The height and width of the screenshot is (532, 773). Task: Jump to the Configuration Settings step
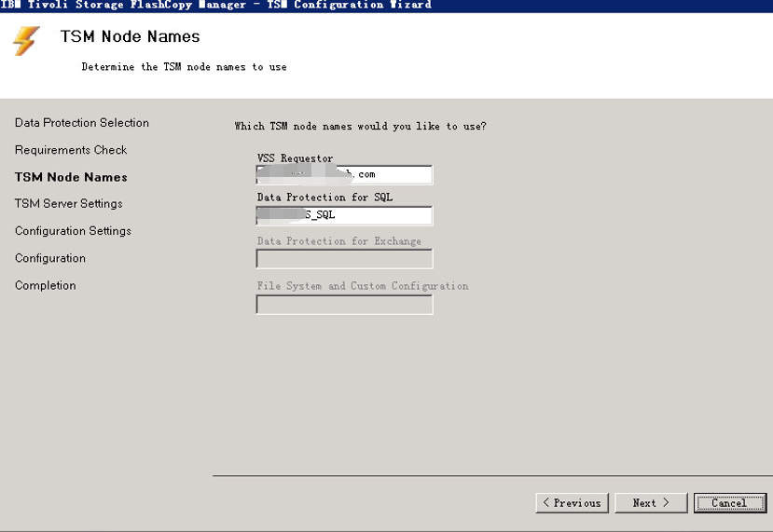pos(73,231)
